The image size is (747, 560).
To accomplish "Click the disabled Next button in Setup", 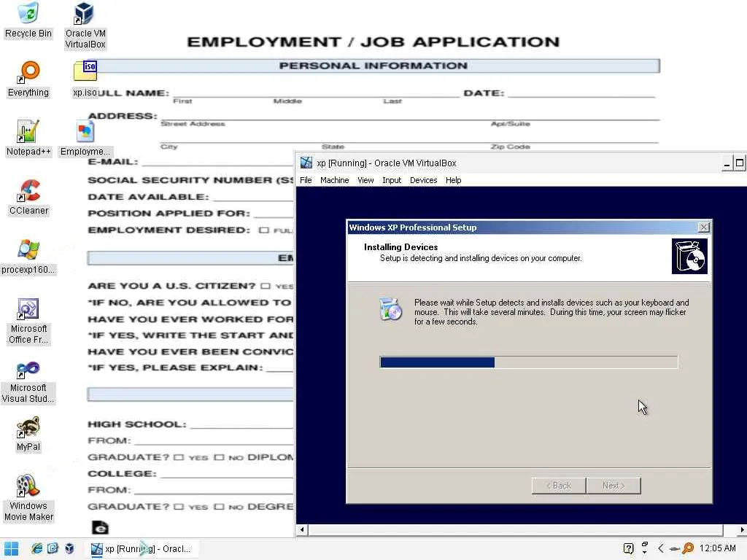I will tap(614, 485).
